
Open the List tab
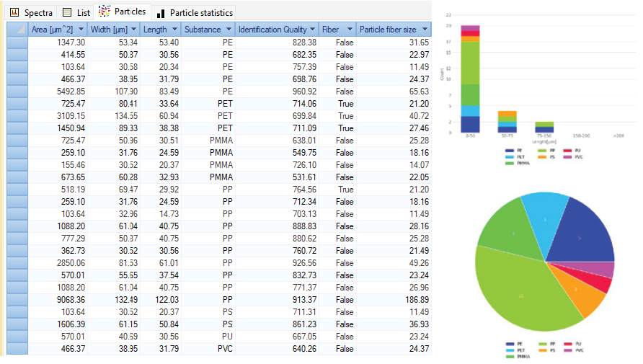76,13
